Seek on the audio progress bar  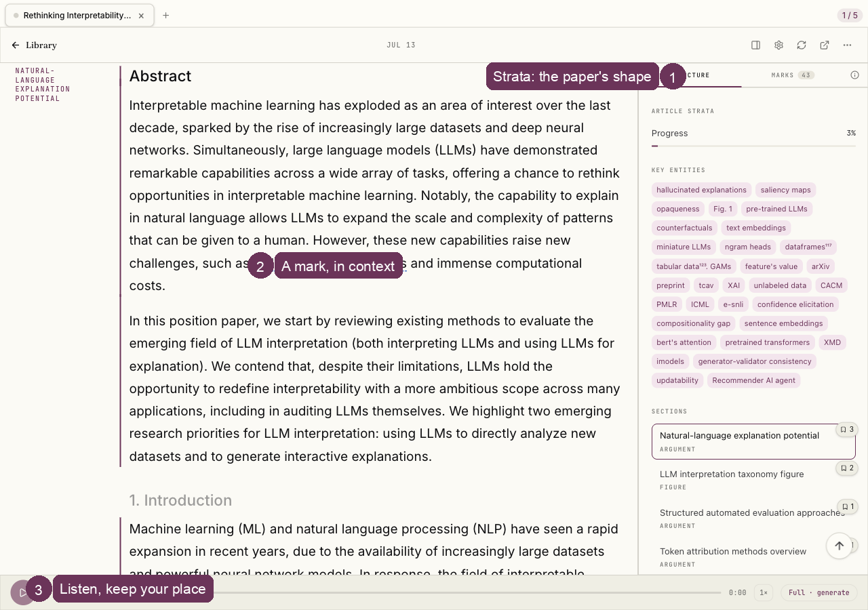pos(467,592)
